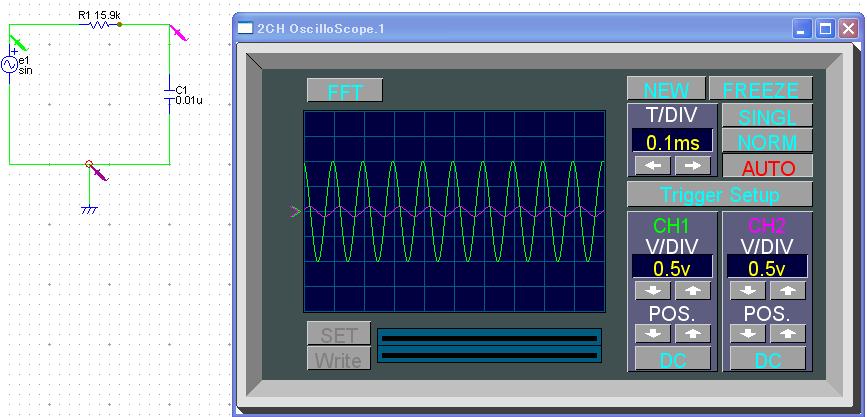This screenshot has height=417, width=867.
Task: Click the green CH1 label
Action: [x=671, y=226]
